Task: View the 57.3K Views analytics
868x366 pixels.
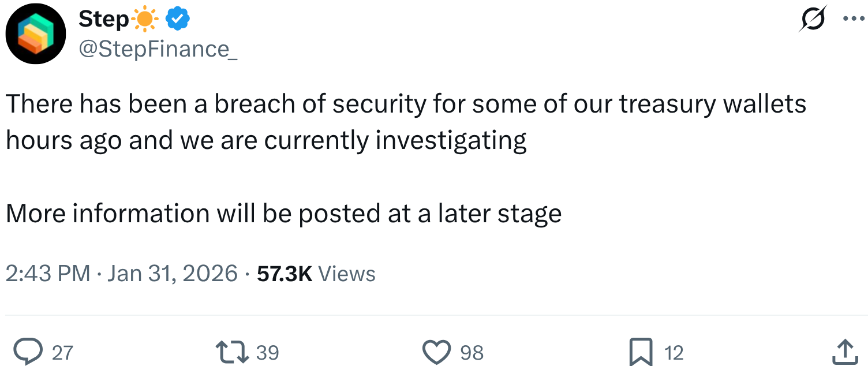Action: pos(316,273)
